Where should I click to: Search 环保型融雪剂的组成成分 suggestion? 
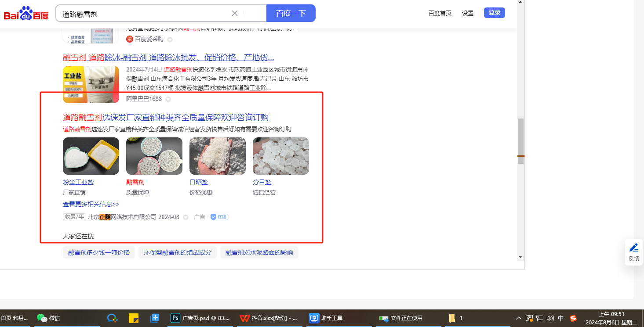tap(178, 252)
